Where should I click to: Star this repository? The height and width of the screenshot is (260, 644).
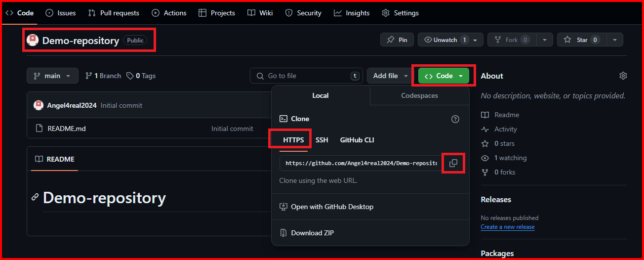(582, 40)
